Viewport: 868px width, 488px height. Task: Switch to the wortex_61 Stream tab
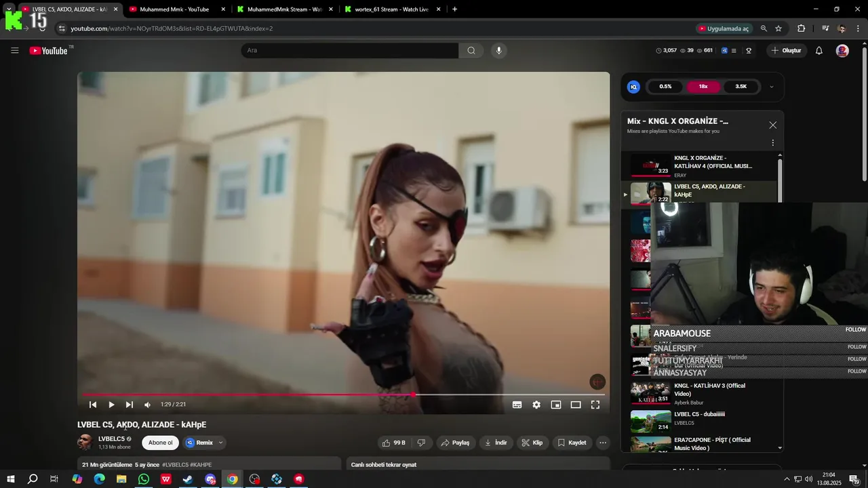pyautogui.click(x=391, y=9)
